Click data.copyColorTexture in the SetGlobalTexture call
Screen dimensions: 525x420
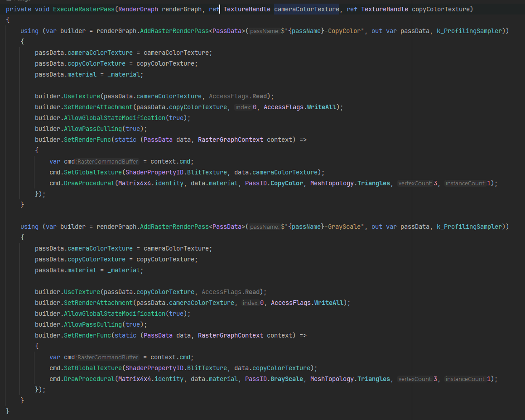click(272, 368)
